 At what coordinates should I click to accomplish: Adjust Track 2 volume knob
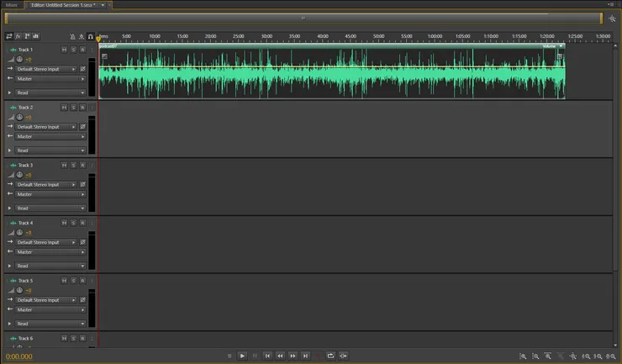[19, 117]
